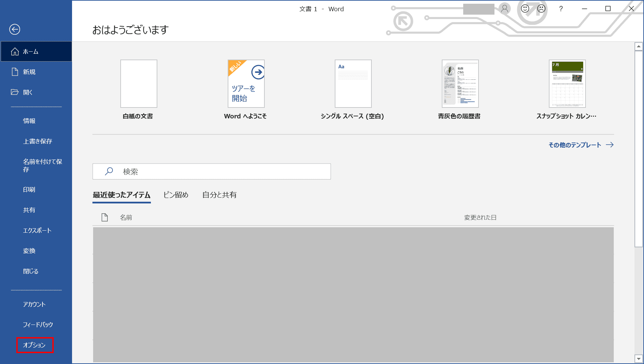
Task: Open the Word へようこそ tour template
Action: (x=246, y=84)
